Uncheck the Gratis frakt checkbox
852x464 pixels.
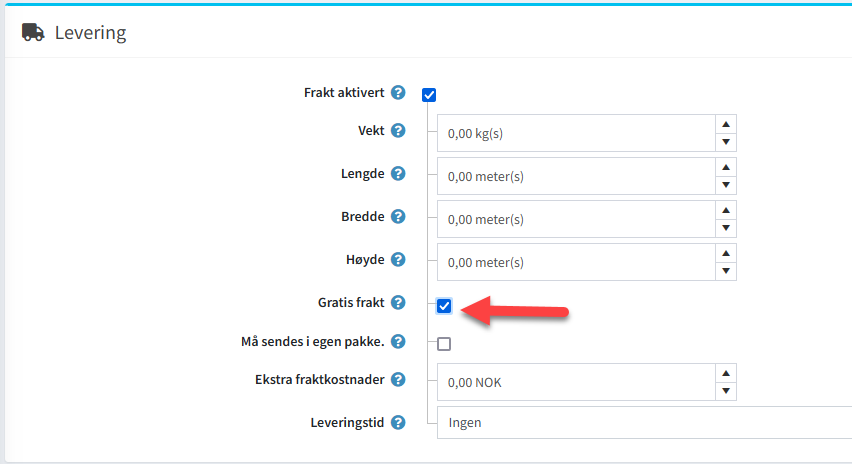pos(444,306)
